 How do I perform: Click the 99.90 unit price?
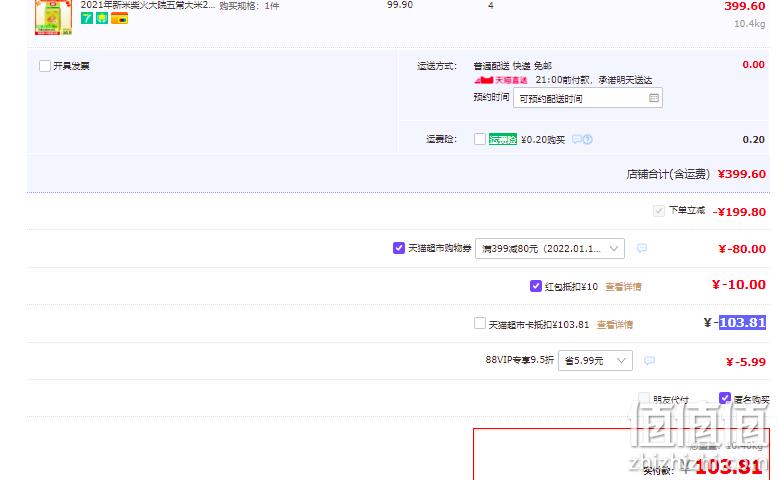click(x=400, y=4)
